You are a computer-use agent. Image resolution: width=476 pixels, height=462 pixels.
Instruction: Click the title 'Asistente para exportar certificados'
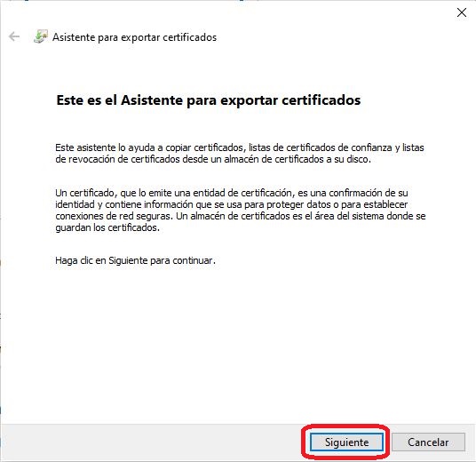134,37
